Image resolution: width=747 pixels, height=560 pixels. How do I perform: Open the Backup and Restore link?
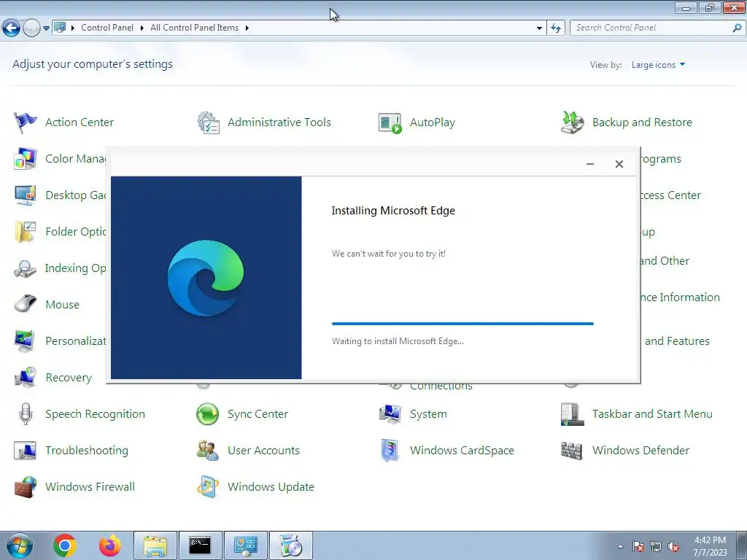tap(642, 122)
